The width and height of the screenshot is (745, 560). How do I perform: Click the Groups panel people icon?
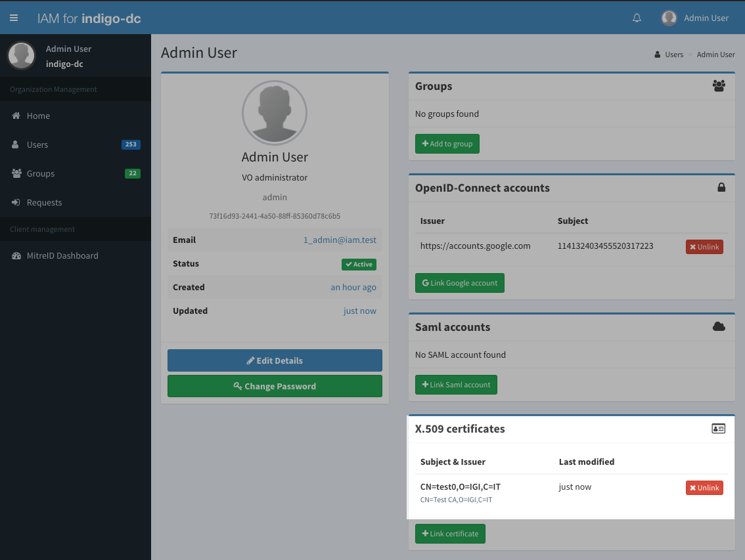coord(719,86)
